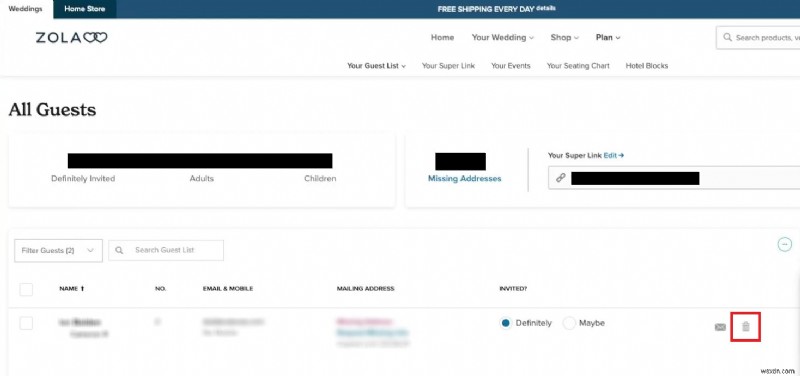Screen dimensions: 800x376
Task: Click the Zola logo
Action: tap(71, 37)
